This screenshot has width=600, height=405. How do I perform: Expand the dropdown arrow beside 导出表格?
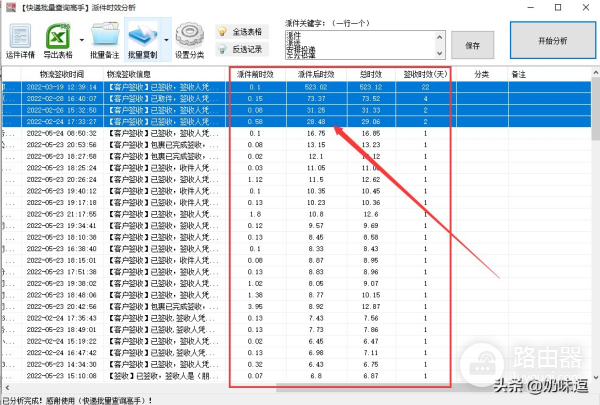[82, 40]
